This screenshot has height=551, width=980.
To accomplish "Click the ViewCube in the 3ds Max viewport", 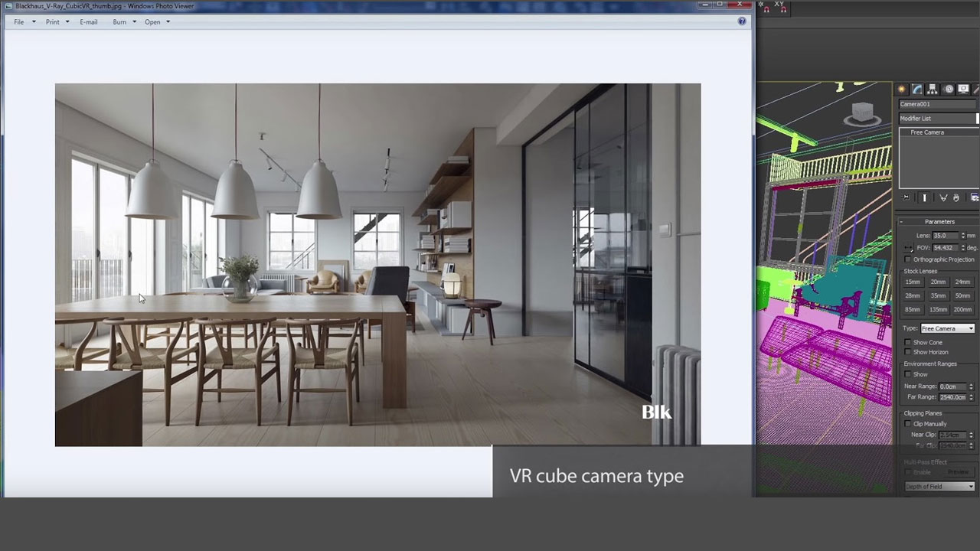I will click(x=862, y=113).
